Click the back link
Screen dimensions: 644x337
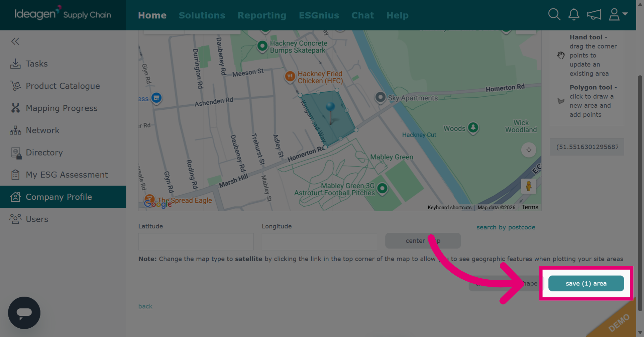[x=145, y=306]
